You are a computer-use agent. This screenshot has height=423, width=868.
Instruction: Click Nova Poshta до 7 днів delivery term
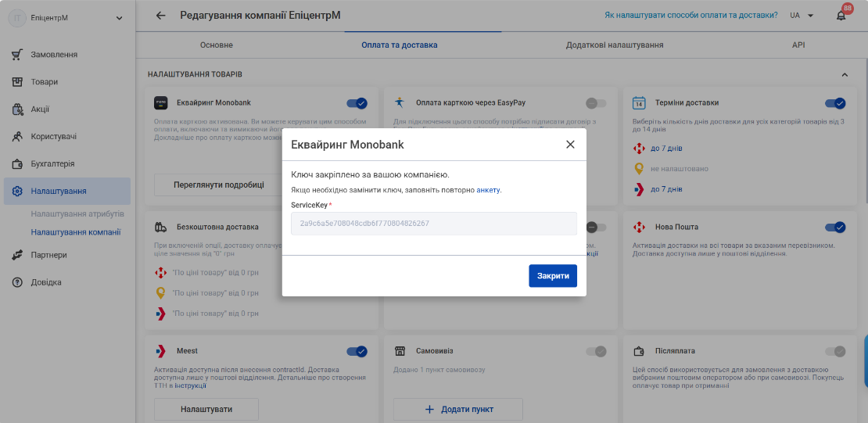coord(666,149)
